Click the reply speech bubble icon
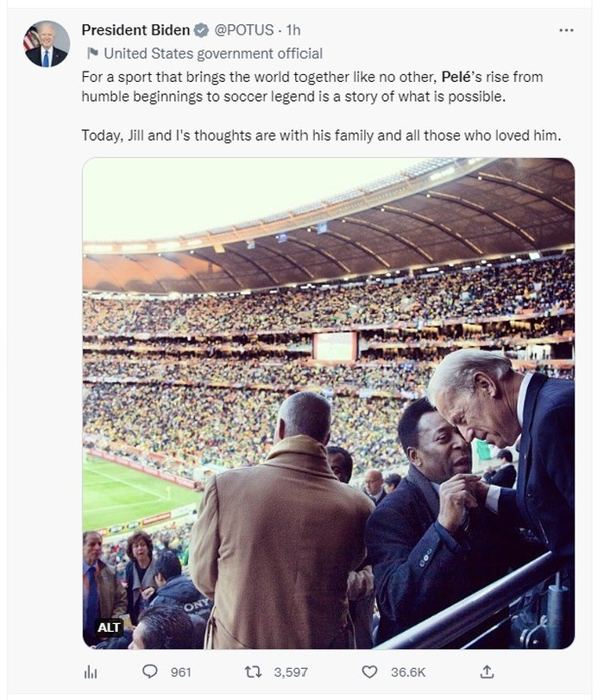Screen dimensions: 604x700 click(149, 672)
